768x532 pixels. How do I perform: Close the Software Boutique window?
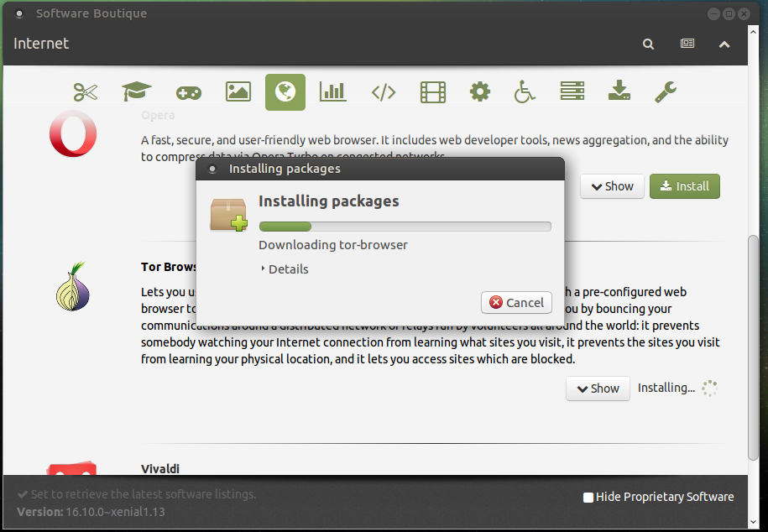coord(744,13)
